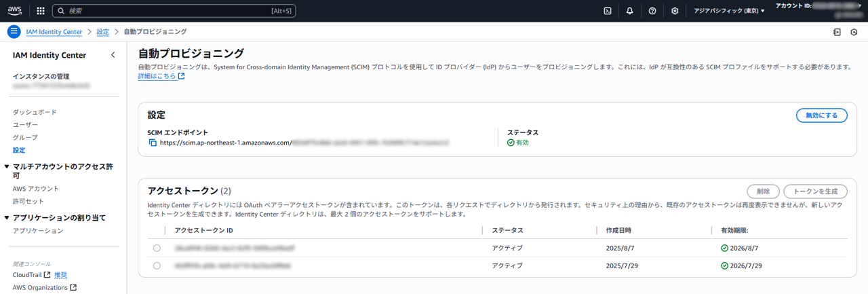The image size is (868, 294).
Task: Select the token created on 2025/7/29
Action: 157,265
